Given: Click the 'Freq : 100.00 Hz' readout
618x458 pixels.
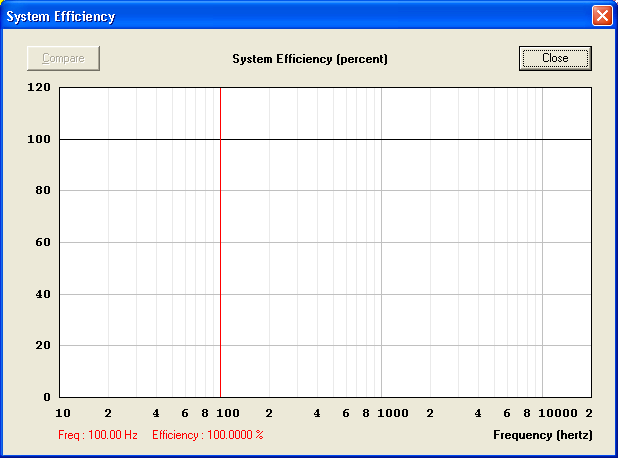Looking at the screenshot, I should point(98,435).
